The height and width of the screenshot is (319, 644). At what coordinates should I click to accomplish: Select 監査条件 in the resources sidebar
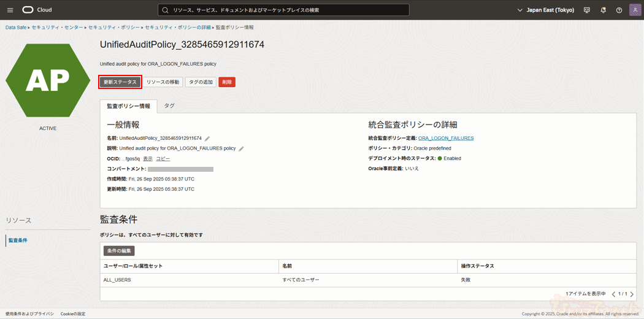(x=18, y=240)
